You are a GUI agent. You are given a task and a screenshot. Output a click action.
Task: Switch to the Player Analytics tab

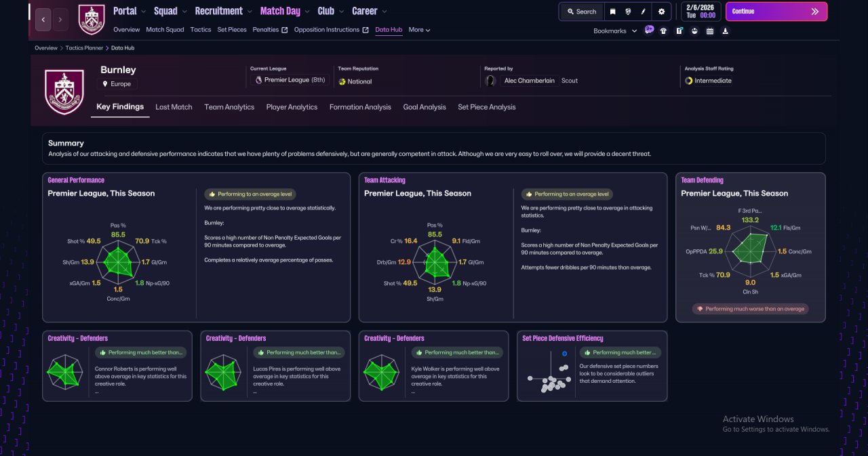(292, 107)
